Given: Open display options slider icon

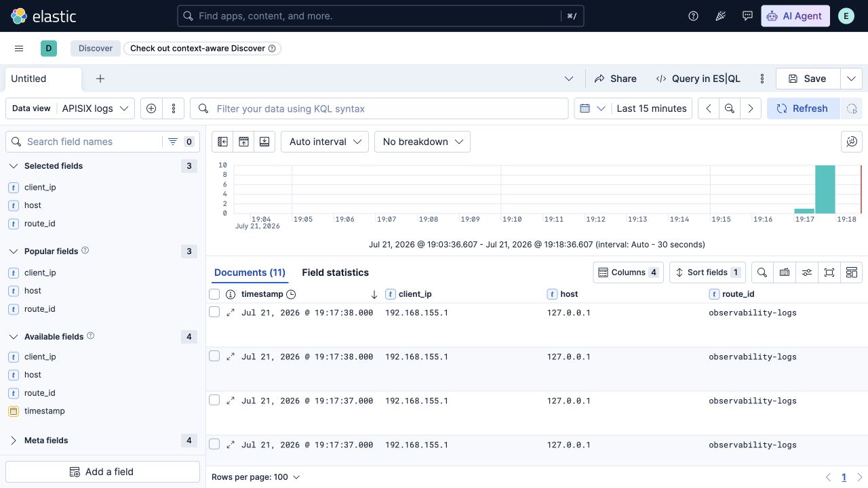Looking at the screenshot, I should coord(807,272).
